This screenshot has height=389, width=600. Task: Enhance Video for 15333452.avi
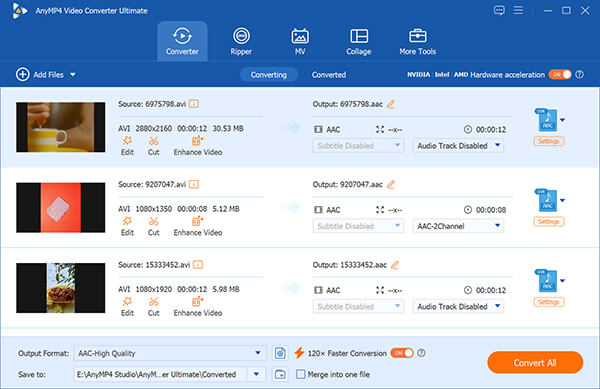click(198, 306)
